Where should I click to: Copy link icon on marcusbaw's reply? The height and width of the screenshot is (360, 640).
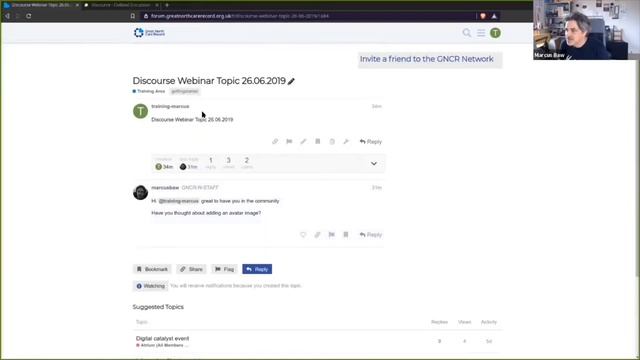coord(317,235)
